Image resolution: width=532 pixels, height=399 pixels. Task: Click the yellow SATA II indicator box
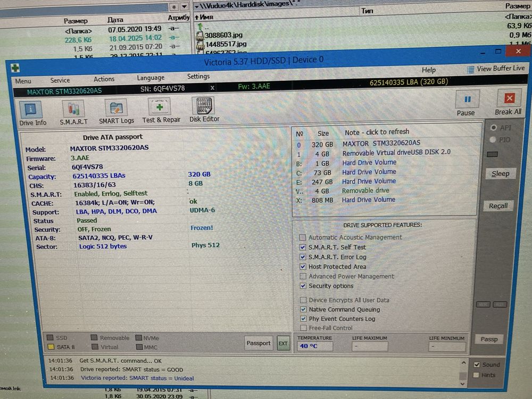tap(51, 347)
